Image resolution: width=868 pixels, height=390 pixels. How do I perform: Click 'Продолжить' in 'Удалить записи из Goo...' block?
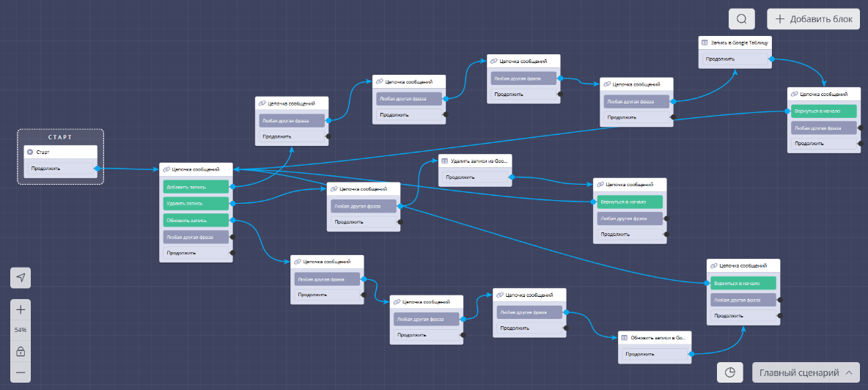(x=474, y=177)
